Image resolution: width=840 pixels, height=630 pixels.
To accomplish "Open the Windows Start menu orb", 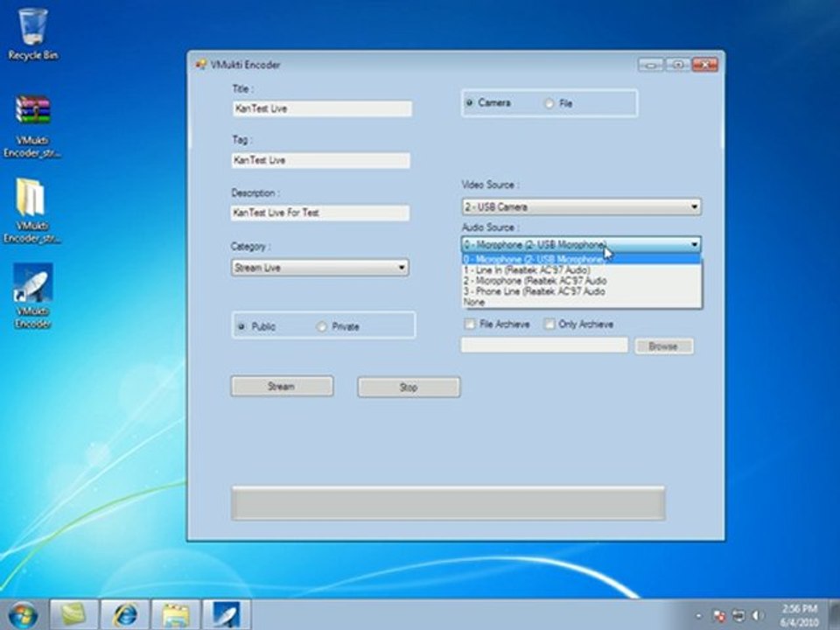I will pos(23,614).
